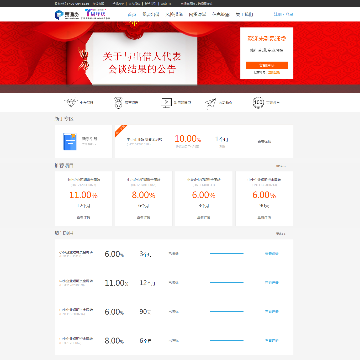Click the orange button in banner white card
Screen dimensions: 360x360
pos(267,65)
